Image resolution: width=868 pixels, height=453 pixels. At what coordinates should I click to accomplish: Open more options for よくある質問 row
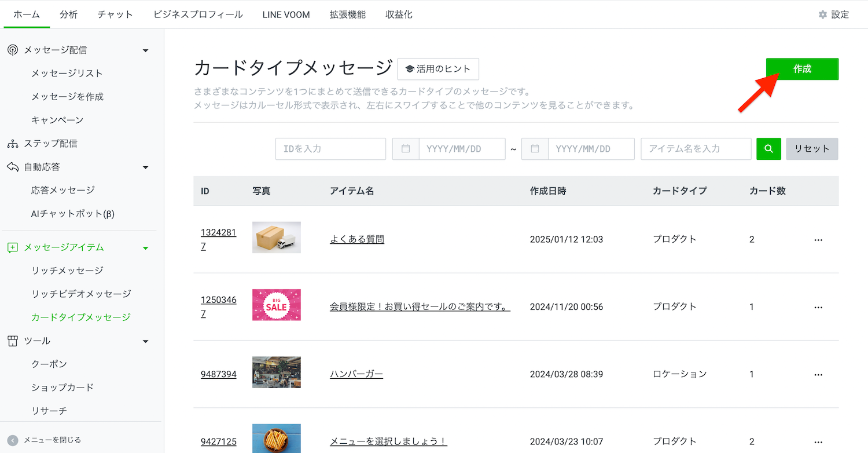818,240
